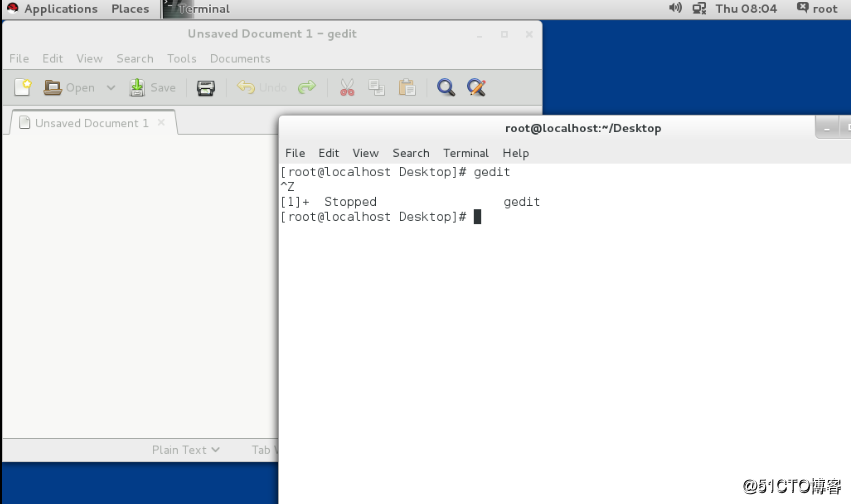851x504 pixels.
Task: Select the Unsaved Document 1 tab
Action: (x=92, y=123)
